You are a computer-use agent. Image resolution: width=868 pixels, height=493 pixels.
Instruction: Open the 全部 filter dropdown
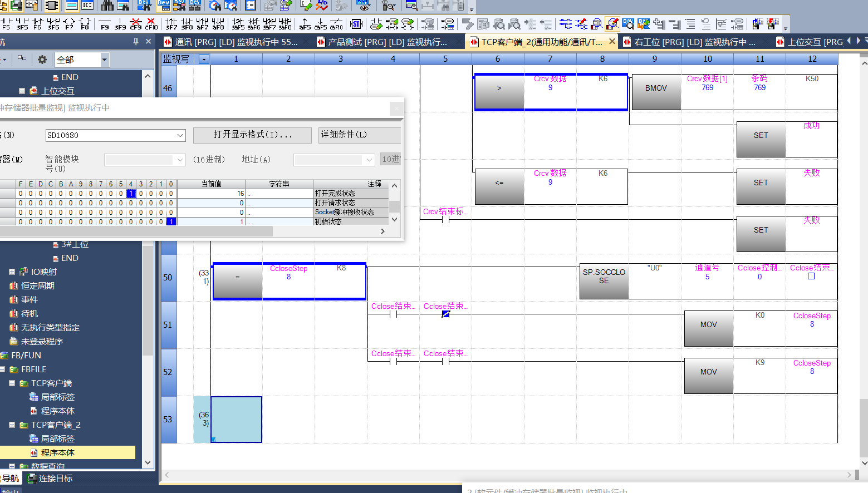point(104,60)
